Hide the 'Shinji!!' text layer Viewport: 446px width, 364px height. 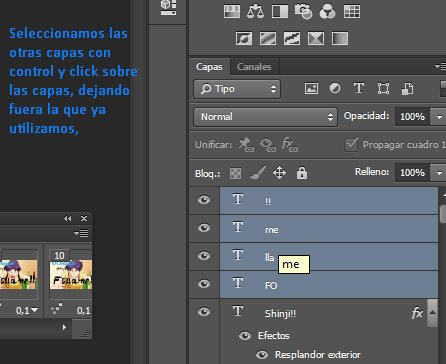pyautogui.click(x=204, y=312)
